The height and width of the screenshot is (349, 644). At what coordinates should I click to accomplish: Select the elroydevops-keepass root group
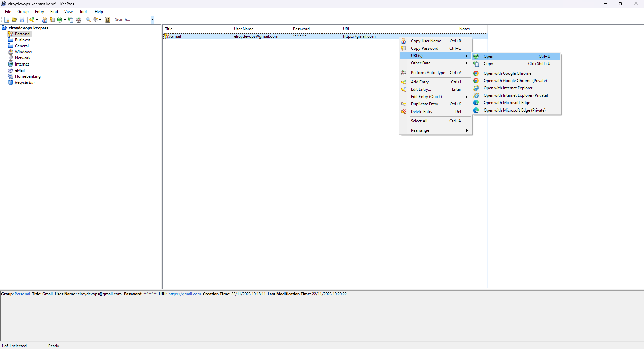28,28
